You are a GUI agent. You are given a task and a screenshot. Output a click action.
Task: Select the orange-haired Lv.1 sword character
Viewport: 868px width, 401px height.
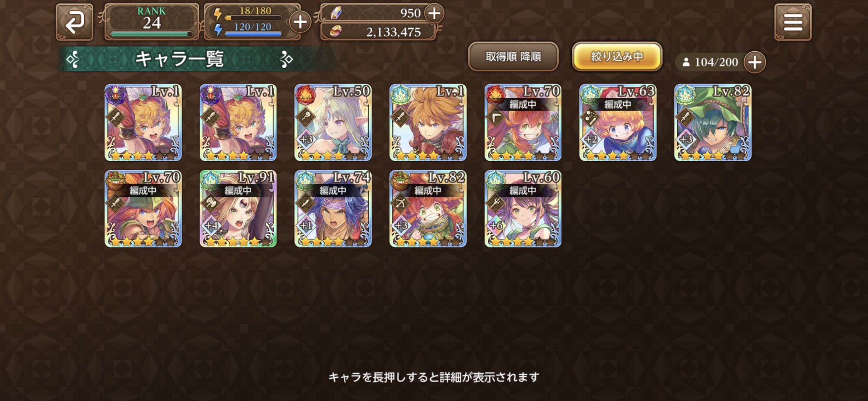pyautogui.click(x=428, y=123)
